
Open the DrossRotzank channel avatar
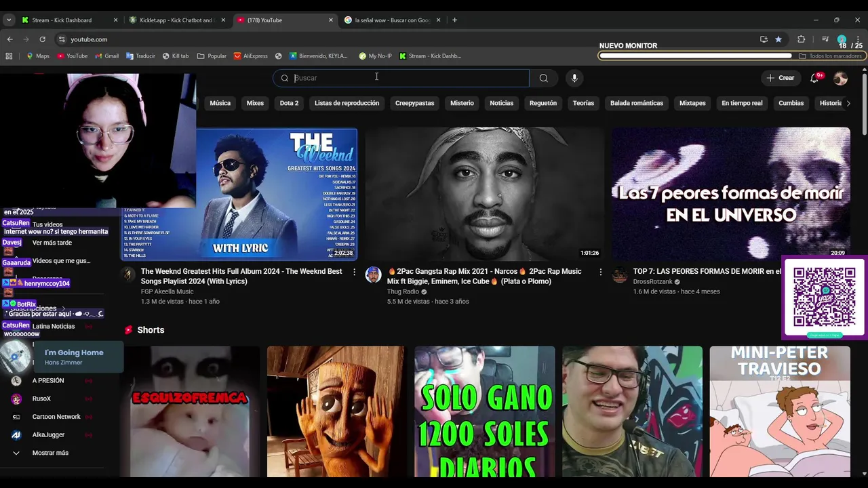click(620, 274)
